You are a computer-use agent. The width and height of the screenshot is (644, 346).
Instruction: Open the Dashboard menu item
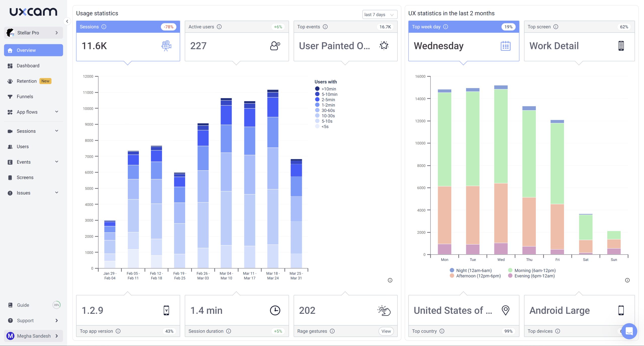(x=28, y=66)
